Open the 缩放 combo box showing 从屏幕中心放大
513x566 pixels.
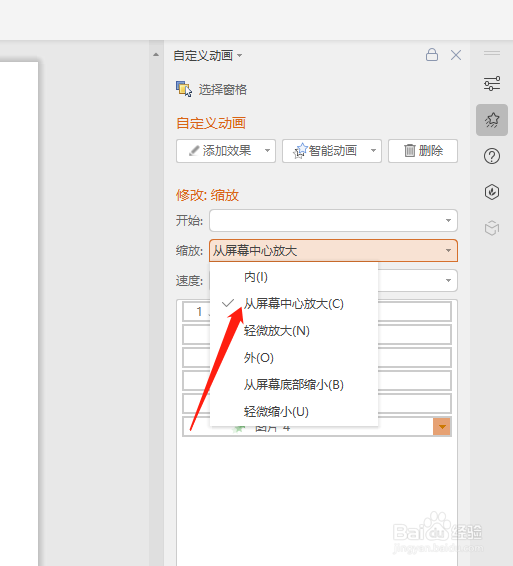(333, 251)
